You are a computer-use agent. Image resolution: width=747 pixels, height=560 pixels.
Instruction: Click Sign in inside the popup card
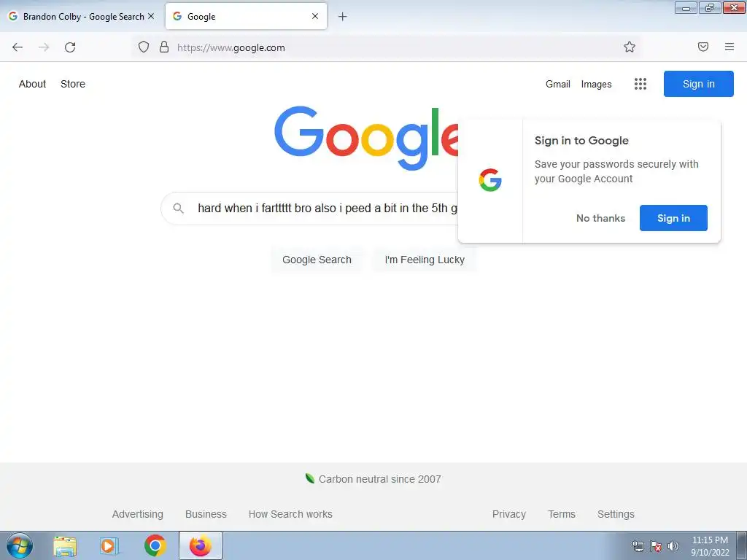click(673, 218)
